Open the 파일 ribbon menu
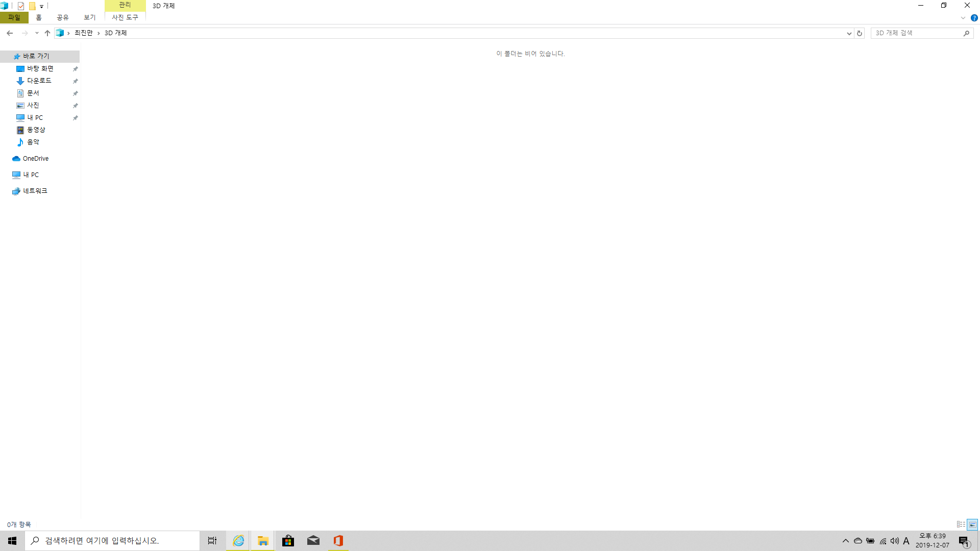This screenshot has width=980, height=551. click(x=14, y=17)
